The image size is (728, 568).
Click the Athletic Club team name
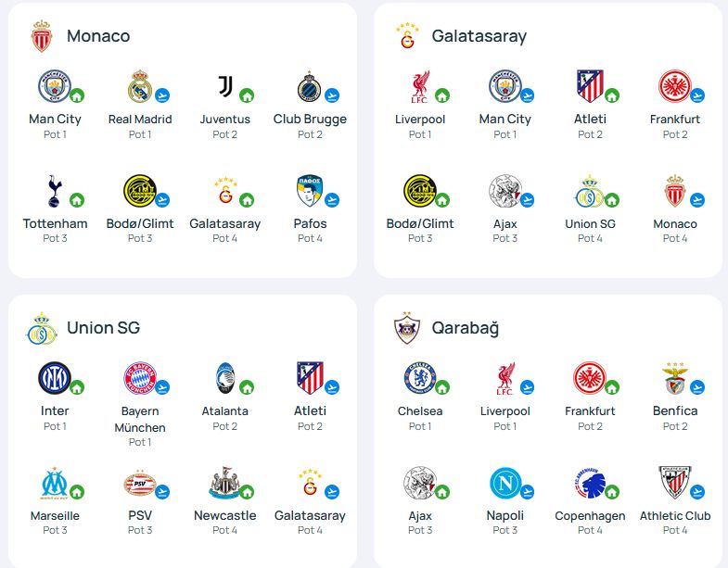(675, 516)
